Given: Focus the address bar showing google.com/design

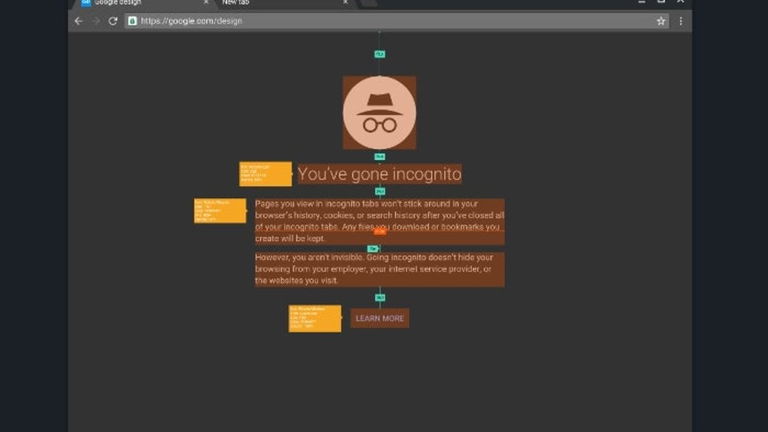Looking at the screenshot, I should click(397, 21).
